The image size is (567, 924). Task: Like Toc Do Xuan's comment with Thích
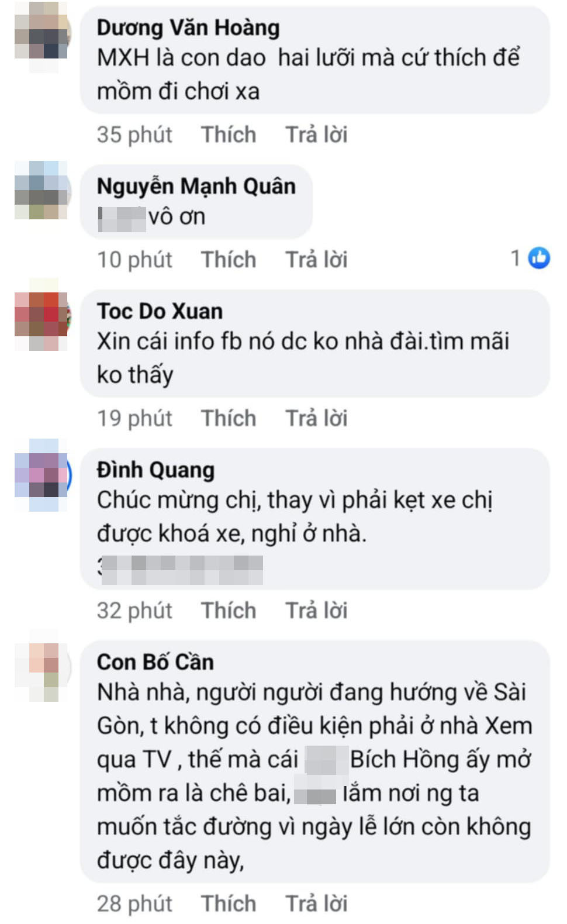(x=227, y=418)
